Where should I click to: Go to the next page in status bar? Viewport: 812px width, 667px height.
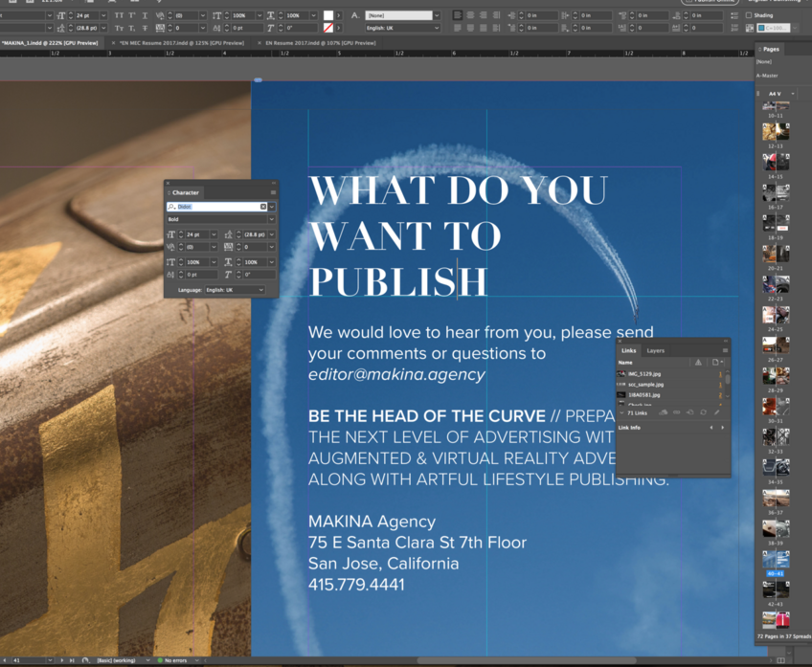[62, 660]
